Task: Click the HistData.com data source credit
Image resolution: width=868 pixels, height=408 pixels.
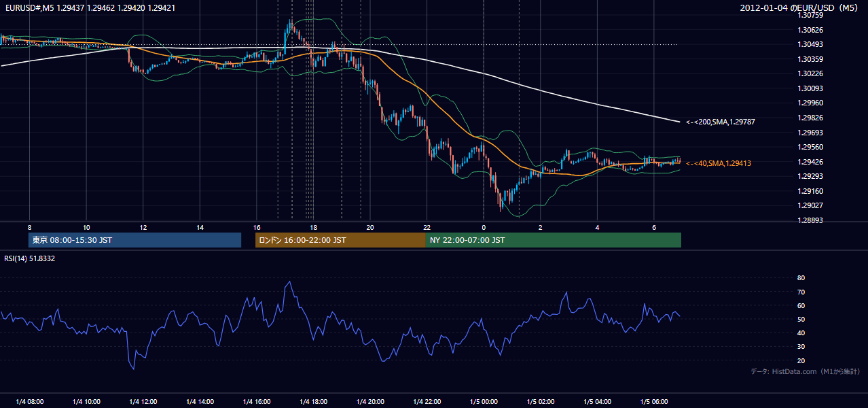Action: [805, 371]
